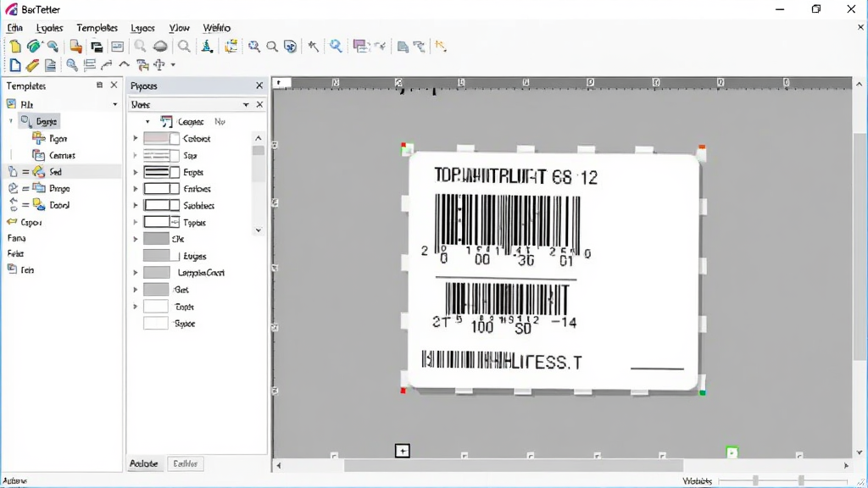Click the align lines icon
This screenshot has height=488, width=868.
click(89, 65)
